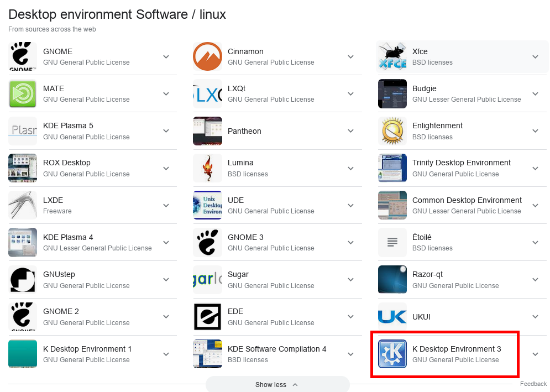Open the green MATE logo
Image resolution: width=550 pixels, height=392 pixels.
point(23,93)
